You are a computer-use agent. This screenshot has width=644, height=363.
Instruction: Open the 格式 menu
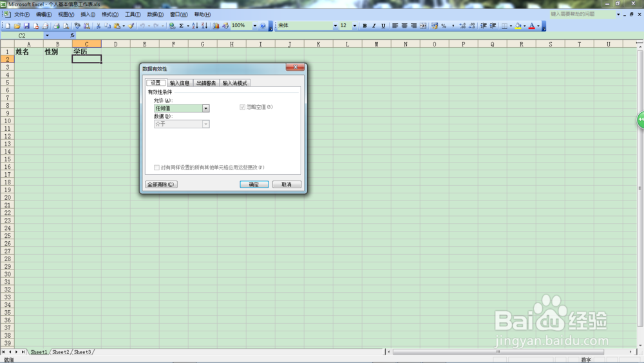click(x=110, y=14)
